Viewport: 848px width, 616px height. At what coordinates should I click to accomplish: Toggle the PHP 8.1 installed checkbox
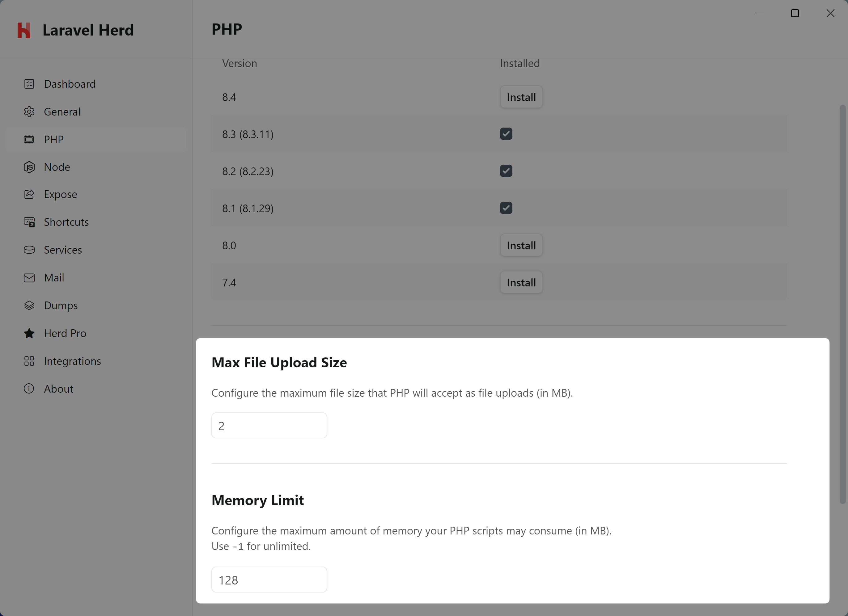[x=506, y=208]
